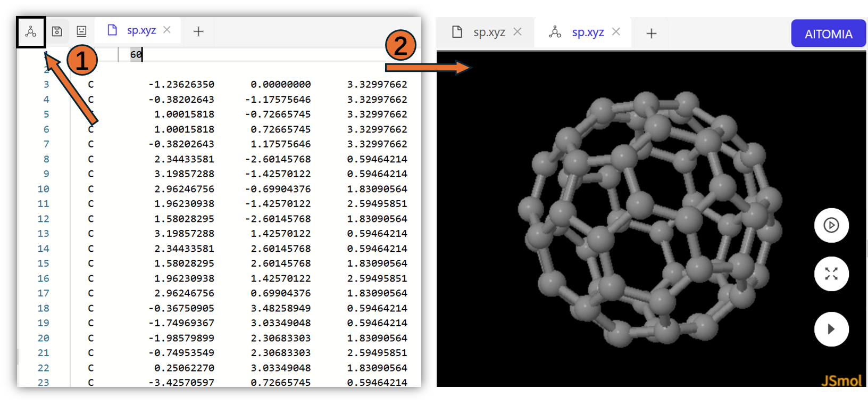Click value -3.42570597 on line 23
The height and width of the screenshot is (404, 868).
tap(181, 382)
